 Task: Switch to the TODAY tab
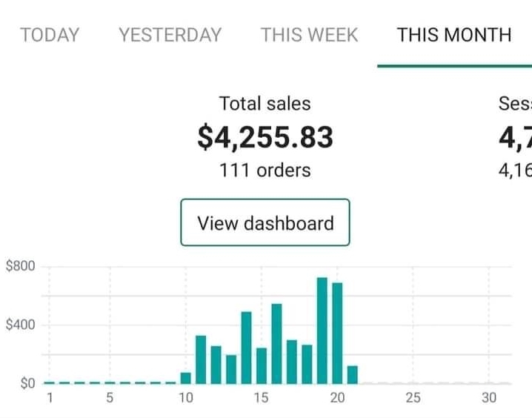point(49,35)
